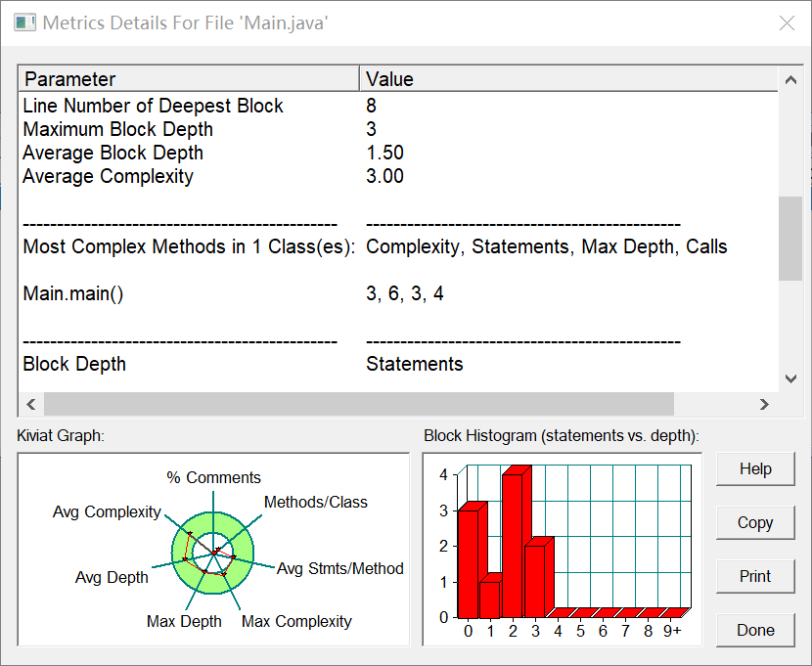
Task: Click the 'Statements' value cell
Action: [414, 364]
